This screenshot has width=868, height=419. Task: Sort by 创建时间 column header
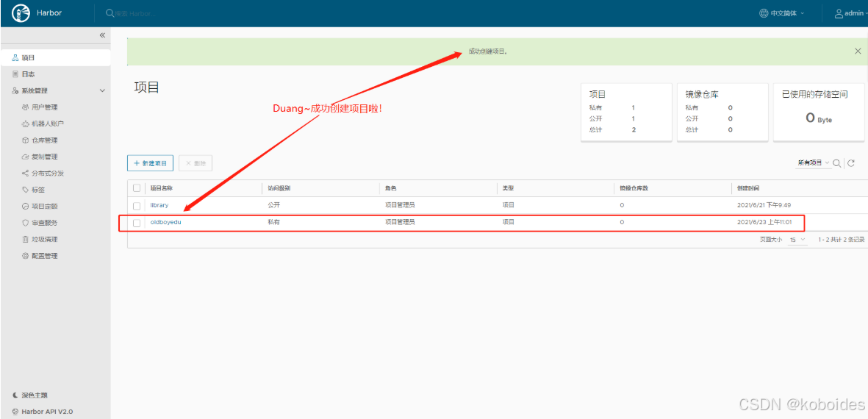coord(749,188)
